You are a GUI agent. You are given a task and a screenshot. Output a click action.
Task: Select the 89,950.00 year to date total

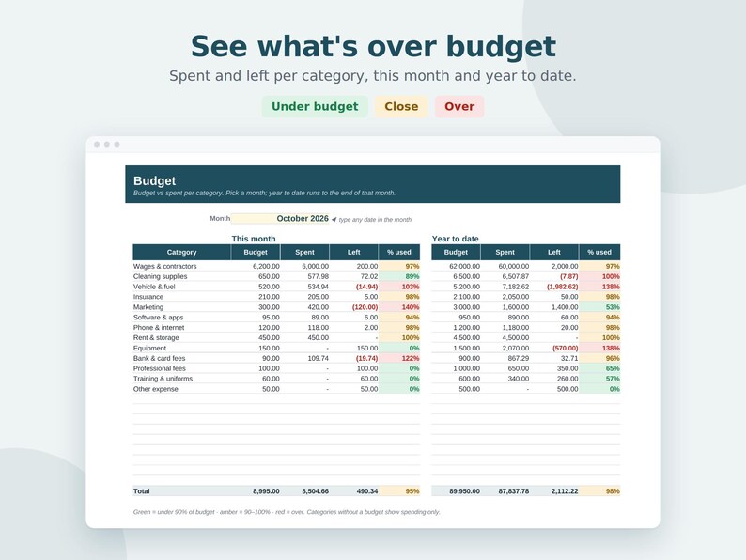click(456, 491)
